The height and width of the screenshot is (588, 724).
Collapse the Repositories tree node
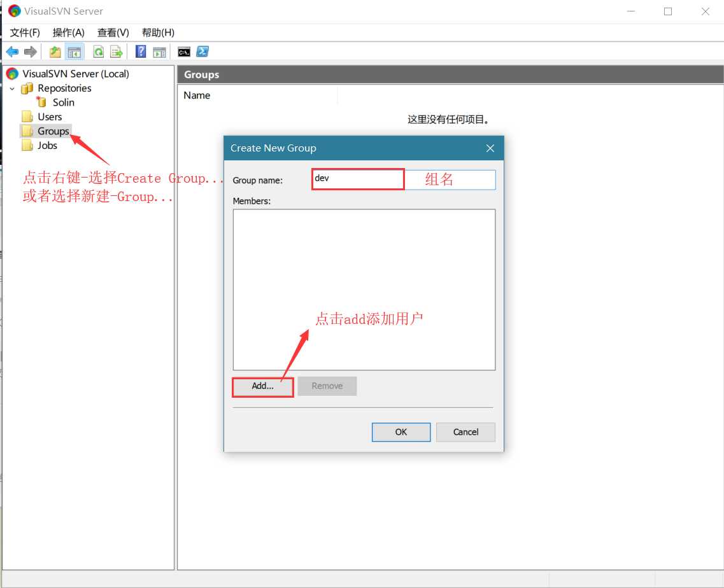pos(13,88)
